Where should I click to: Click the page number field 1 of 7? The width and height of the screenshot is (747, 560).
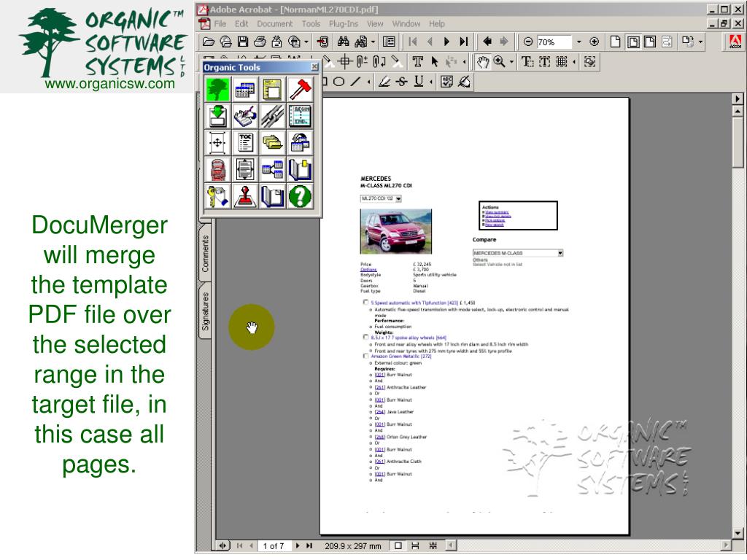[274, 545]
